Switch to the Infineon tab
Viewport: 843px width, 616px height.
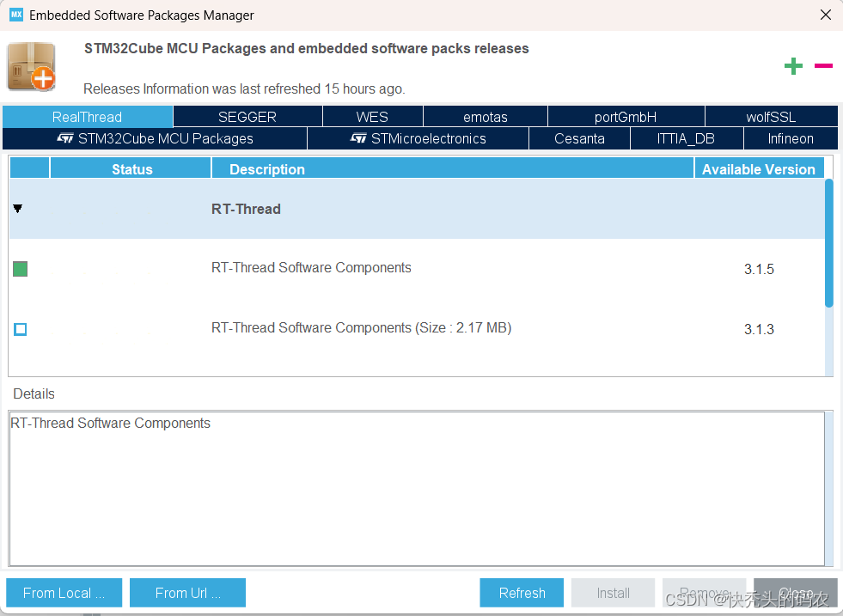click(791, 138)
